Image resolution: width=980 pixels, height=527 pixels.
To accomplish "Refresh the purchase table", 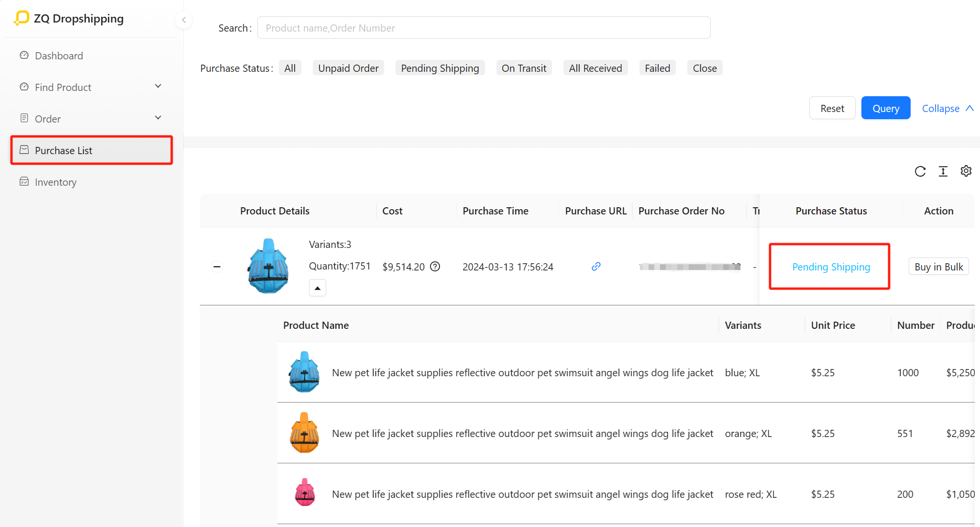I will point(920,171).
